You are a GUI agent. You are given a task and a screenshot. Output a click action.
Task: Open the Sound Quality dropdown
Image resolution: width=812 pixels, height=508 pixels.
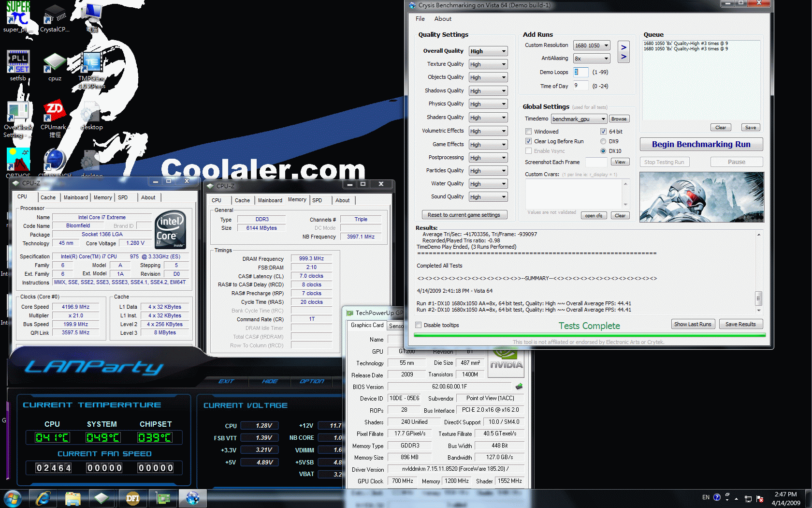tap(488, 197)
